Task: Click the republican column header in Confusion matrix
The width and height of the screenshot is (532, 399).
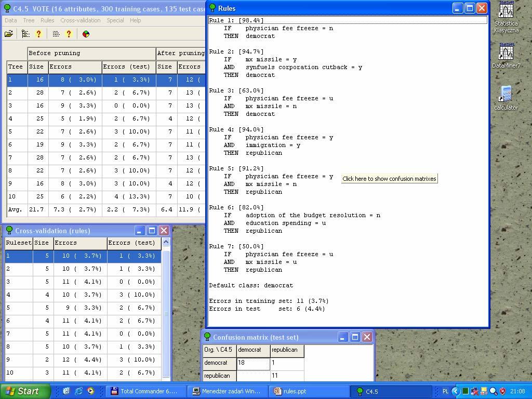Action: click(287, 351)
